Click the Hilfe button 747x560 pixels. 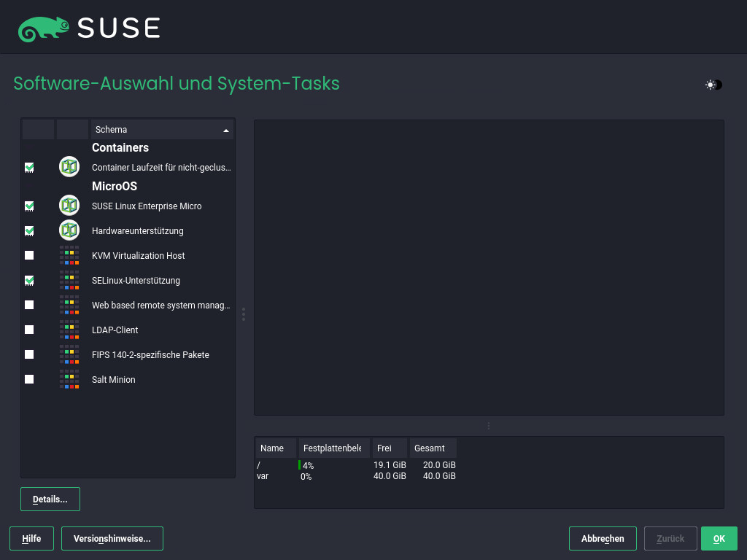(x=31, y=539)
